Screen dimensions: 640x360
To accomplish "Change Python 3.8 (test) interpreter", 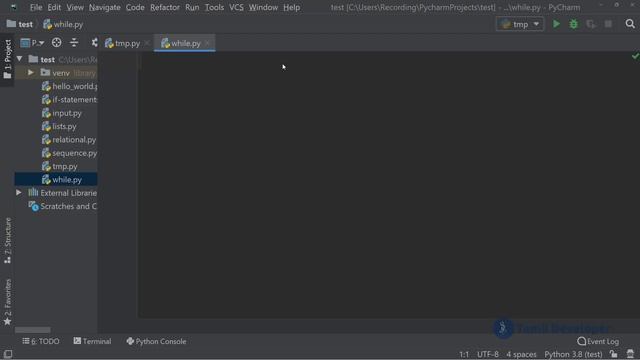I will [x=573, y=354].
